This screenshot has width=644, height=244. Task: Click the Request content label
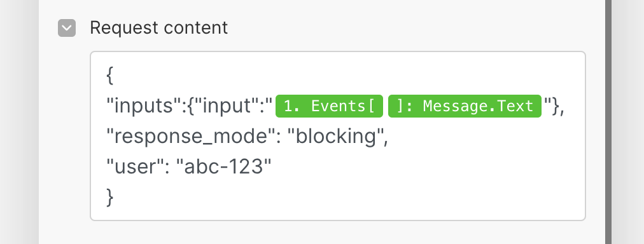tap(158, 28)
